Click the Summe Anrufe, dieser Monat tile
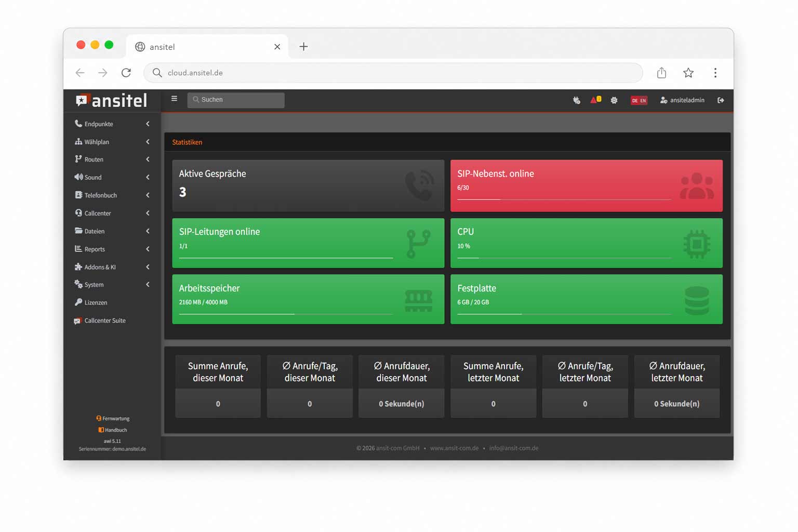Screen dimensions: 798x532 (x=218, y=386)
